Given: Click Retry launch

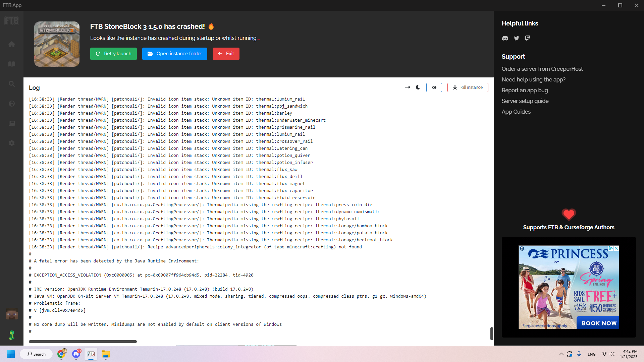Looking at the screenshot, I should point(113,54).
